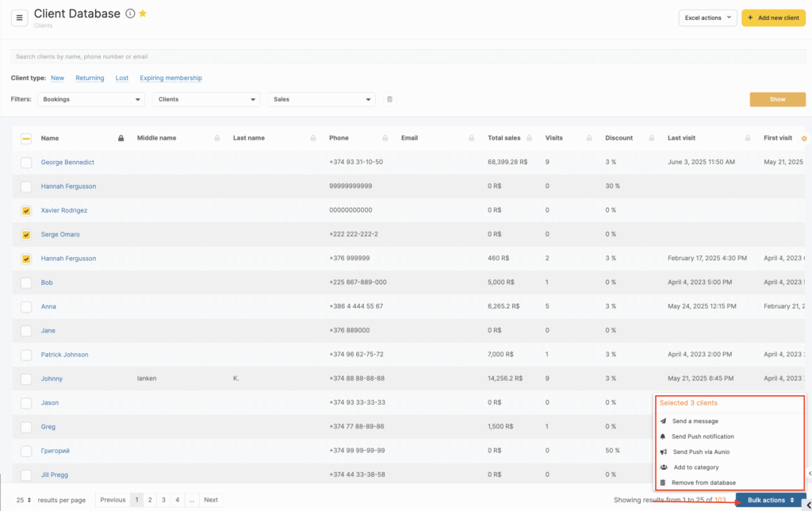Clear filters with the trash icon
Screen dimensions: 812x511
point(390,99)
